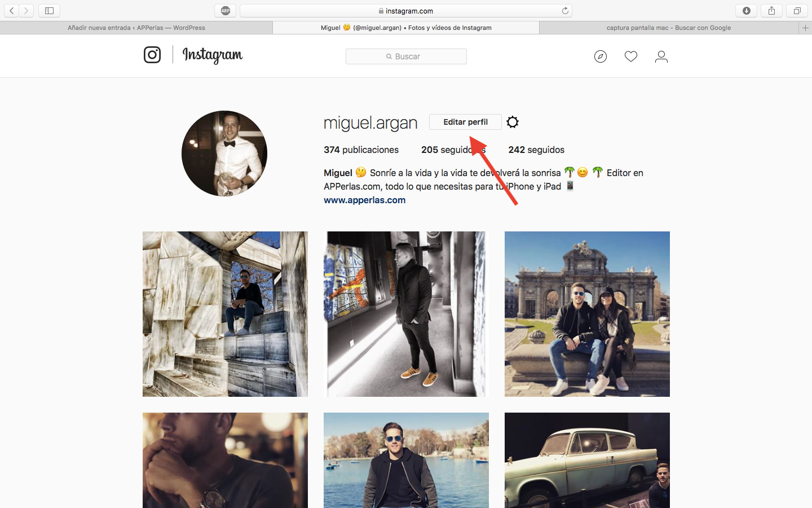Open the settings gear beside Editar perfil
Viewport: 812px width, 508px height.
tap(513, 122)
